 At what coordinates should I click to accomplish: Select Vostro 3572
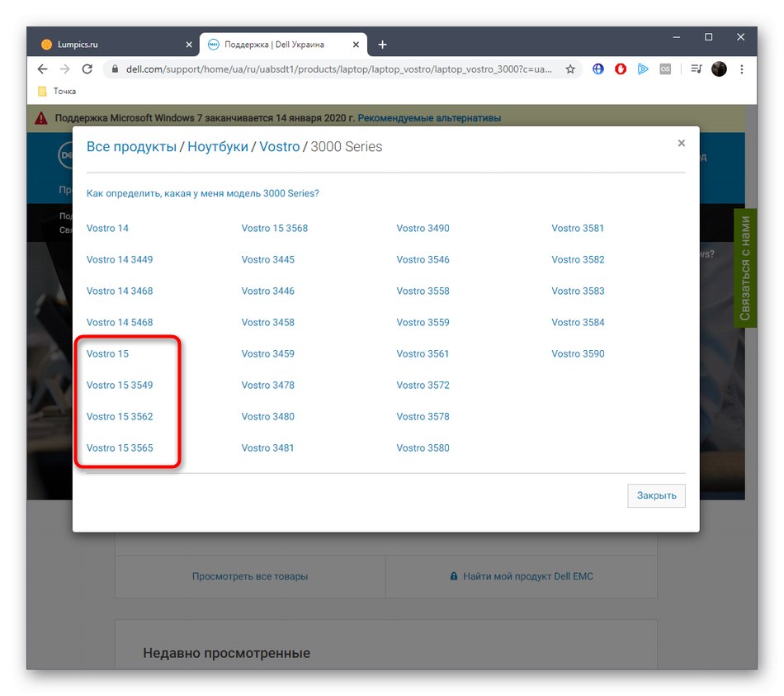(423, 386)
